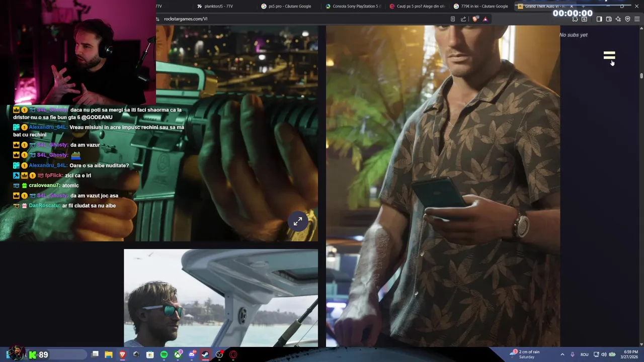Open the Brave VPN shield icon
This screenshot has height=362, width=644.
[x=627, y=19]
